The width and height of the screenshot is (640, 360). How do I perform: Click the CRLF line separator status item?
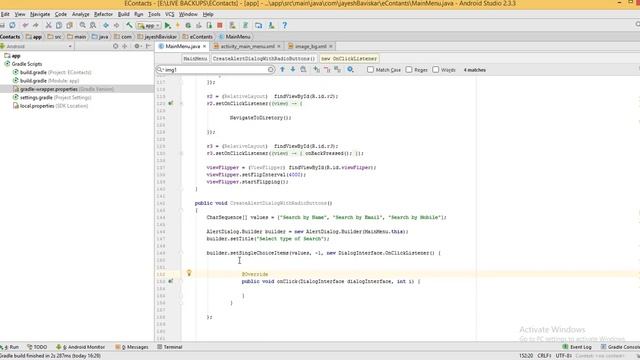pos(544,356)
